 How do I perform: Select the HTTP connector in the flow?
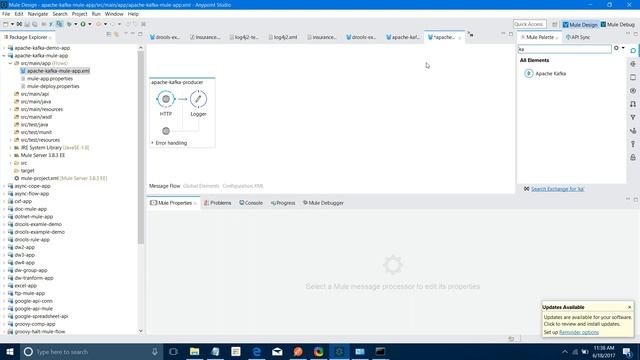(166, 99)
